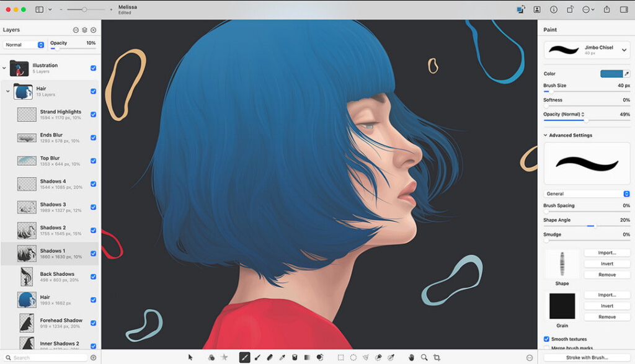Viewport: 635px width, 364px height.
Task: Collapse the Hair group
Action: coord(7,91)
